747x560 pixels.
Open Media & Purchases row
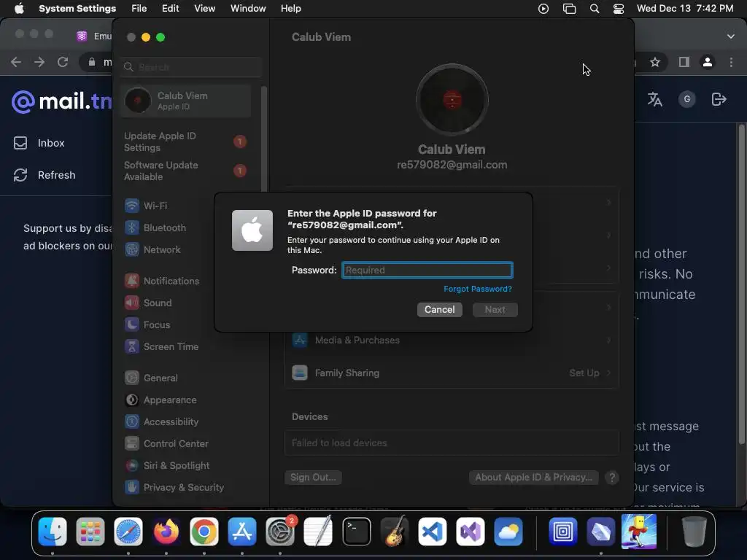pos(452,340)
